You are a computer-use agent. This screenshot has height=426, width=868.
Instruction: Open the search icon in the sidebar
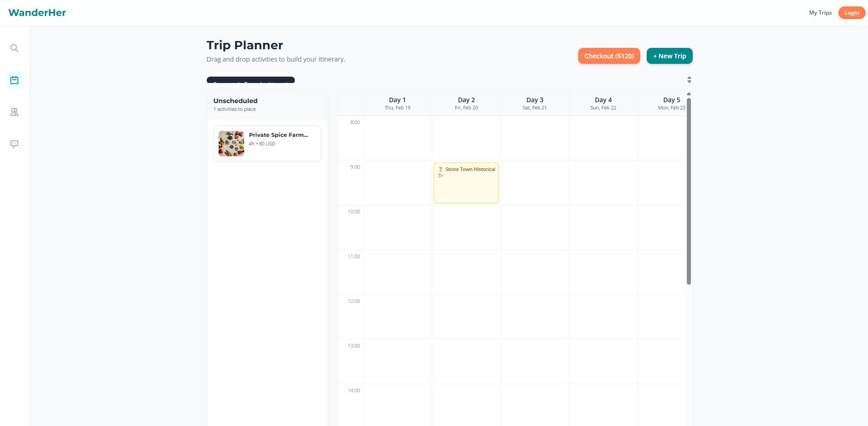pos(15,48)
